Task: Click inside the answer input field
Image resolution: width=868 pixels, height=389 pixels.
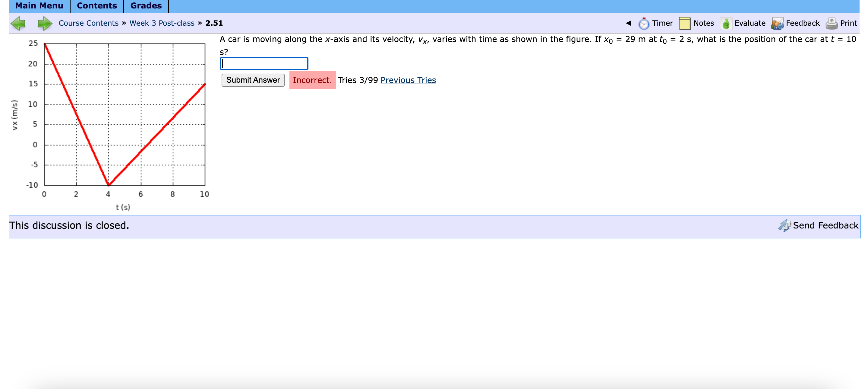Action: (x=264, y=63)
